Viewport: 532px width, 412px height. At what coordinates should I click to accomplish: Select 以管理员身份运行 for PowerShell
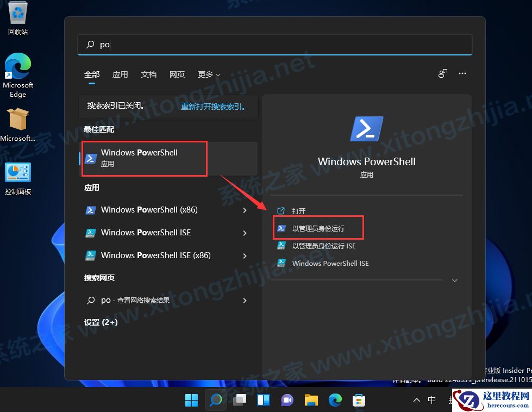point(318,228)
